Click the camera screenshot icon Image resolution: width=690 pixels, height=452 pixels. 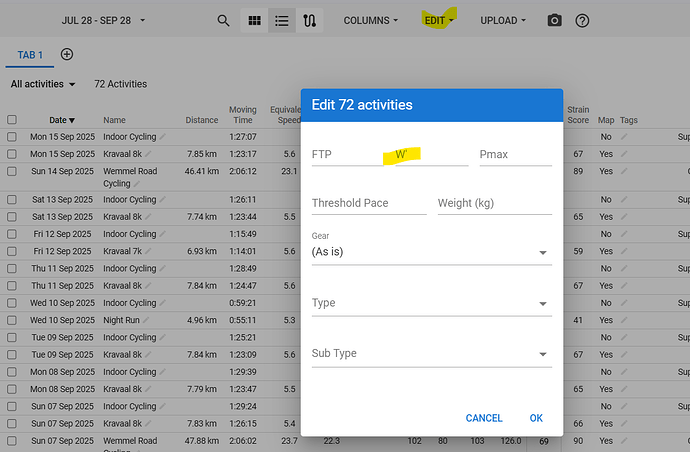(x=554, y=21)
